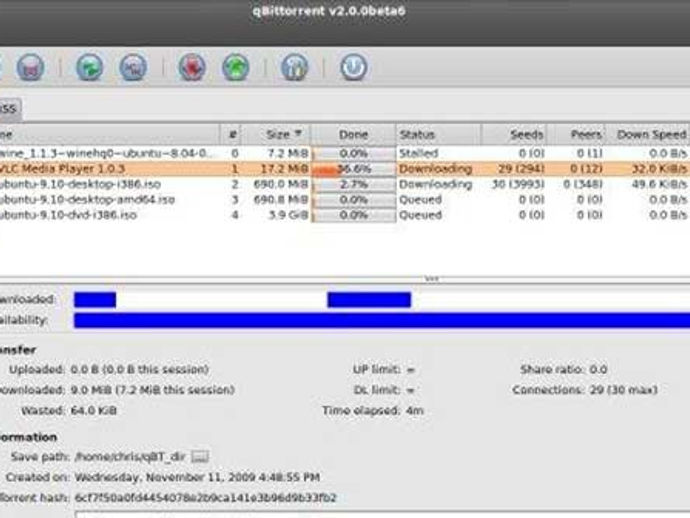Click the 0.0% progress bar of wine torrent
Viewport: 690px width, 518px height.
[x=354, y=154]
